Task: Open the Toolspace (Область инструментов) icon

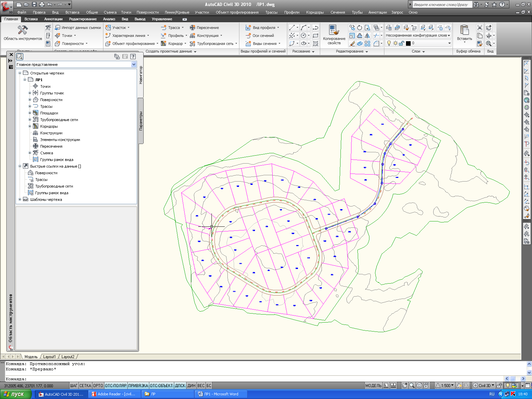Action: coord(22,30)
